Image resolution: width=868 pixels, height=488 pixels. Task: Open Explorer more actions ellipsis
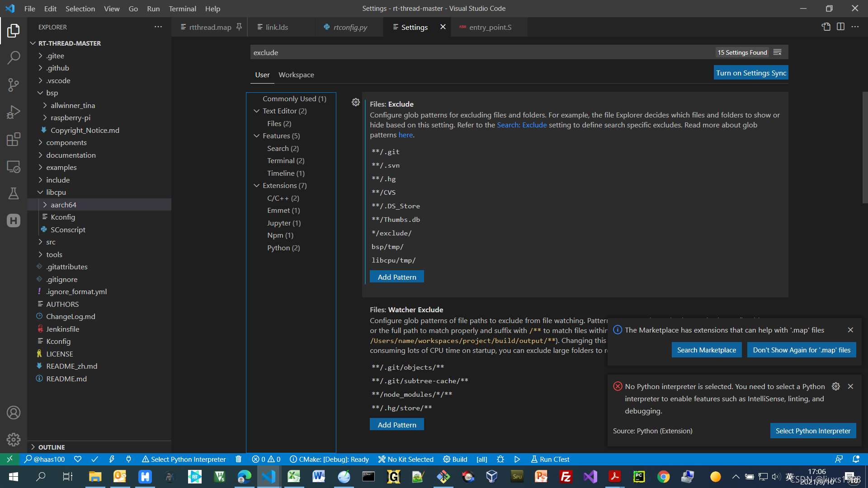tap(158, 27)
